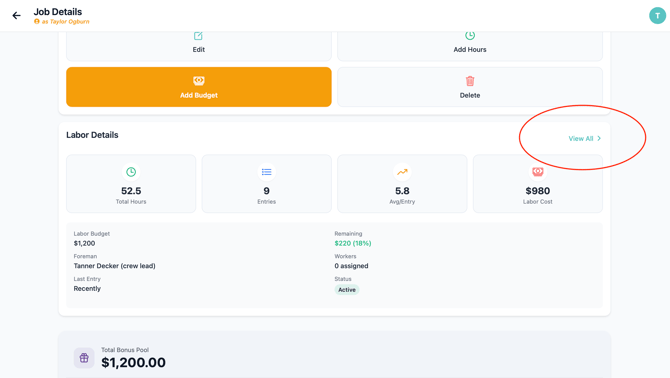Click the Labor Cost caption
Viewport: 670px width, 378px height.
[x=538, y=202]
